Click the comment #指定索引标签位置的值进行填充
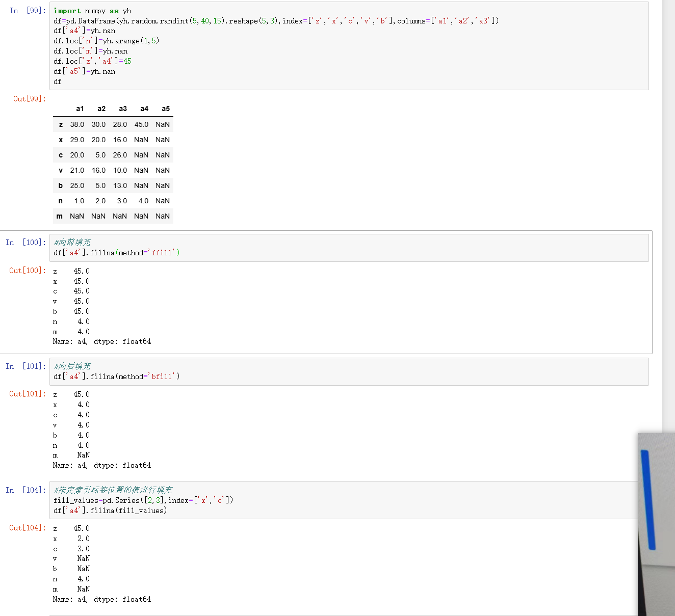The height and width of the screenshot is (616, 675). point(113,490)
